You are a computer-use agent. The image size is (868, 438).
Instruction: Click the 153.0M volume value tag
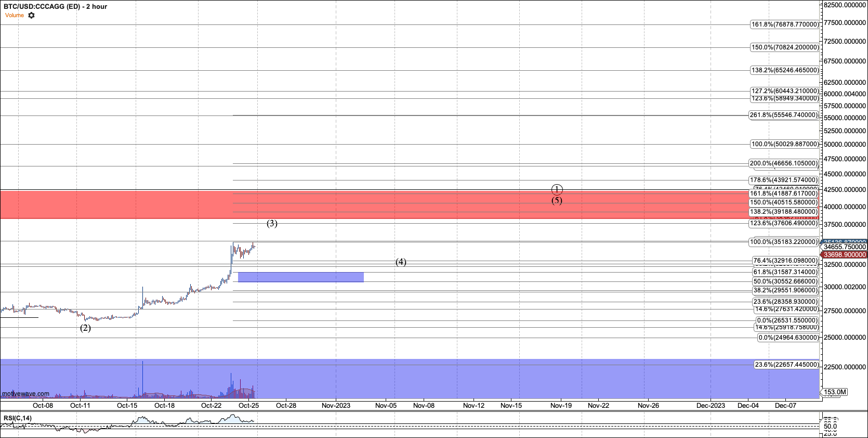click(835, 392)
